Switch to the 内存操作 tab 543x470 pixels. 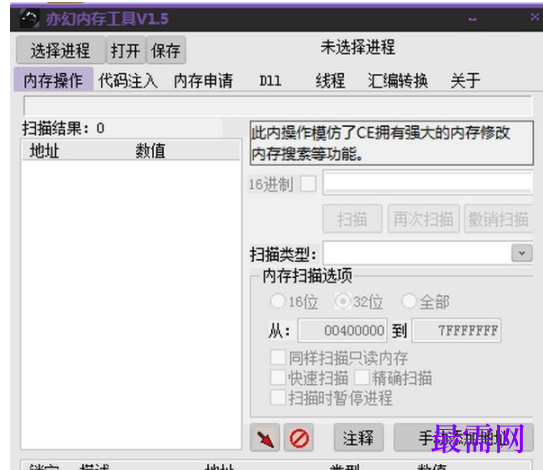(53, 80)
